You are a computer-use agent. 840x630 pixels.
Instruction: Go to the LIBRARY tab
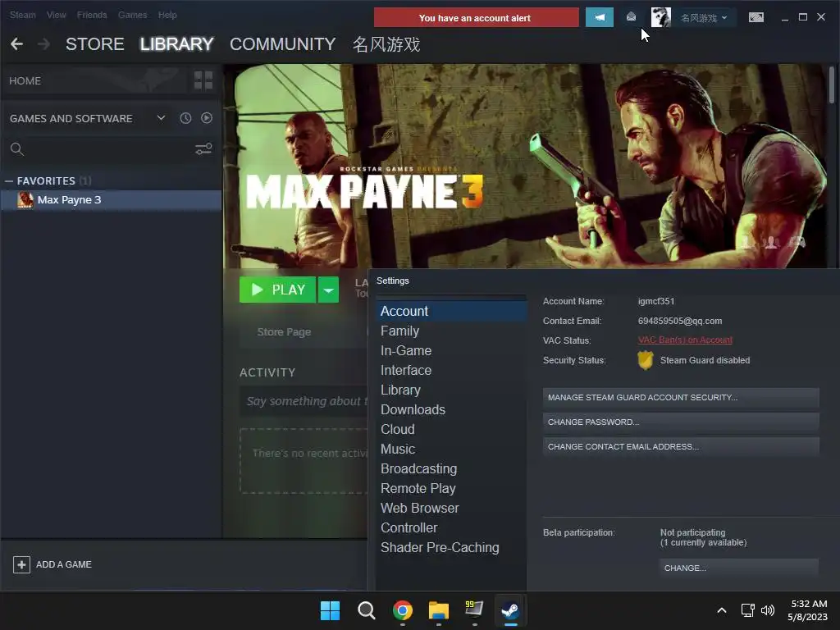tap(177, 44)
